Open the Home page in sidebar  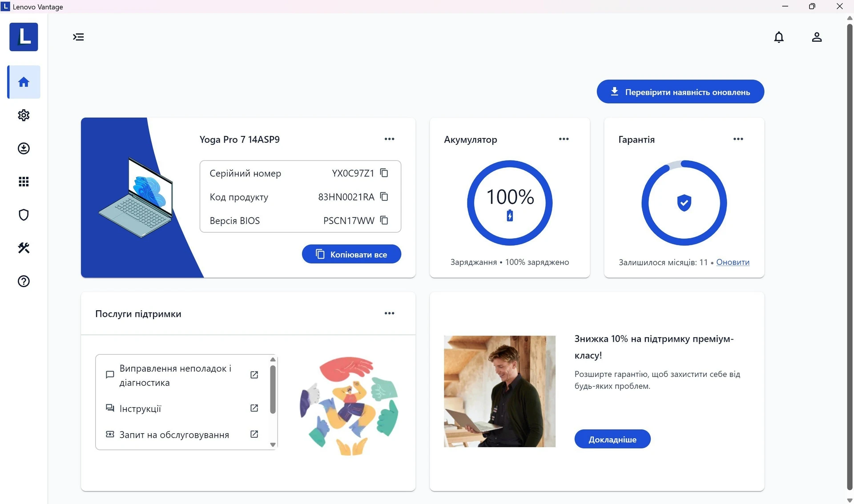(x=24, y=82)
